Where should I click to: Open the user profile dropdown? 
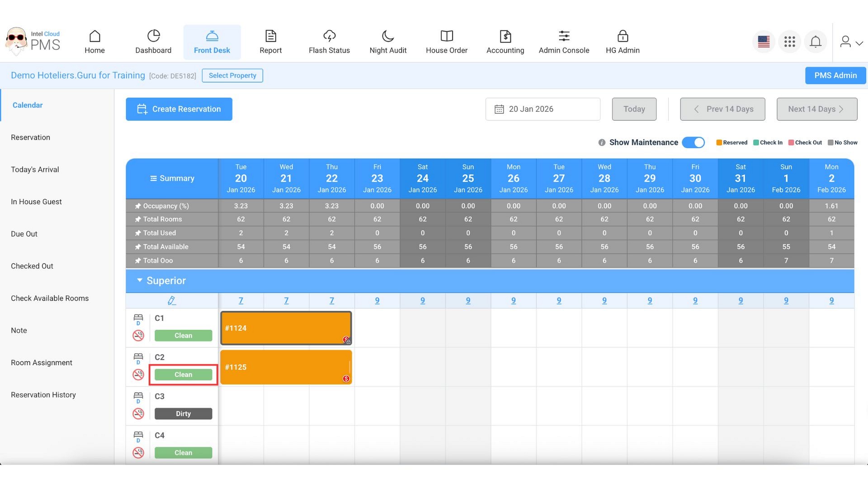(851, 42)
